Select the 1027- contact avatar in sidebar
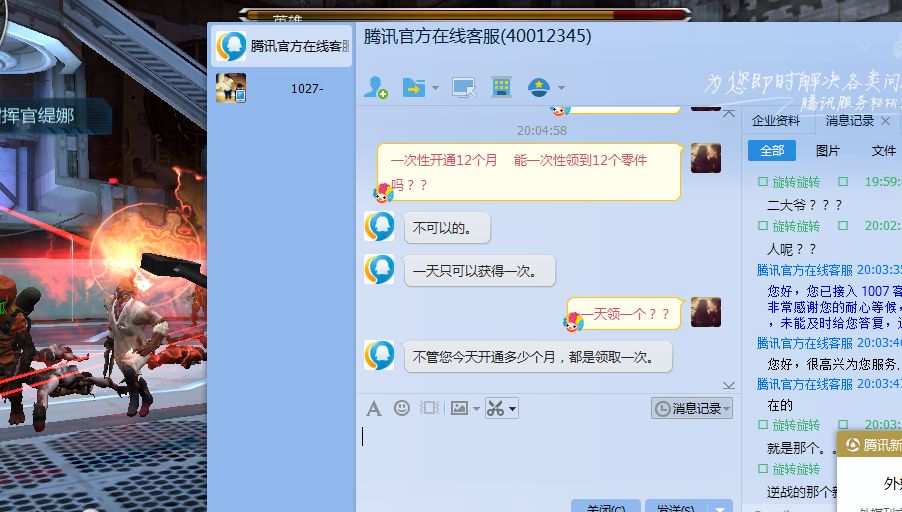The image size is (902, 512). click(x=231, y=88)
